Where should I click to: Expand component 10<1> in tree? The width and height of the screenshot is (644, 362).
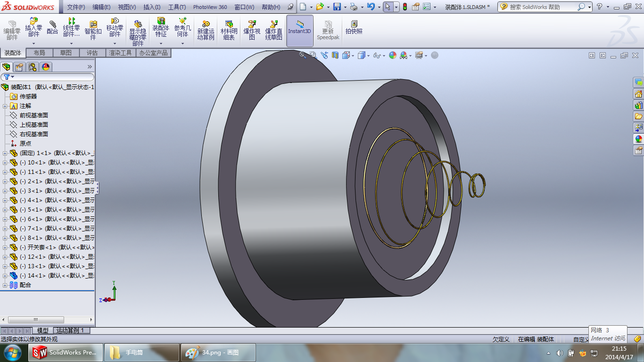(x=5, y=163)
